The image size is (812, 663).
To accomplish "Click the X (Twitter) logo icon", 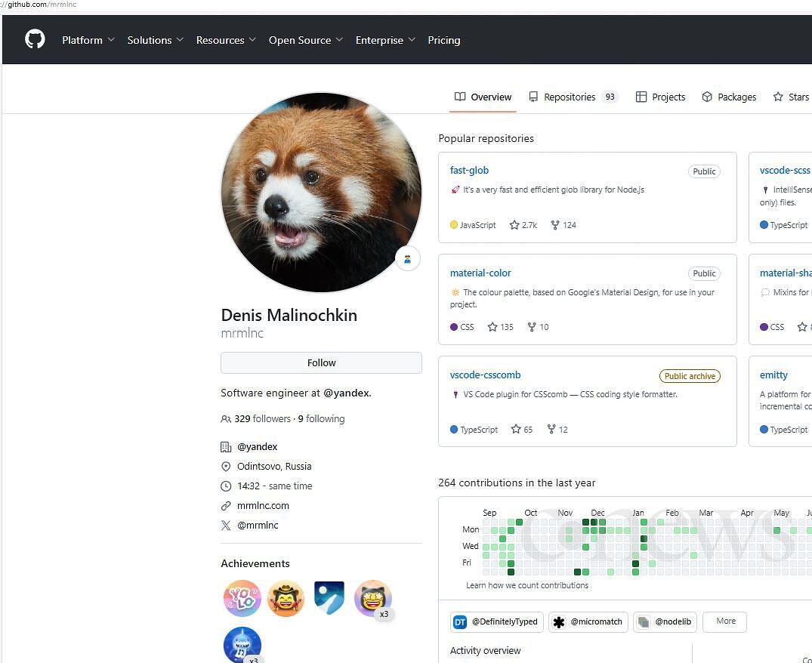I will [x=226, y=526].
